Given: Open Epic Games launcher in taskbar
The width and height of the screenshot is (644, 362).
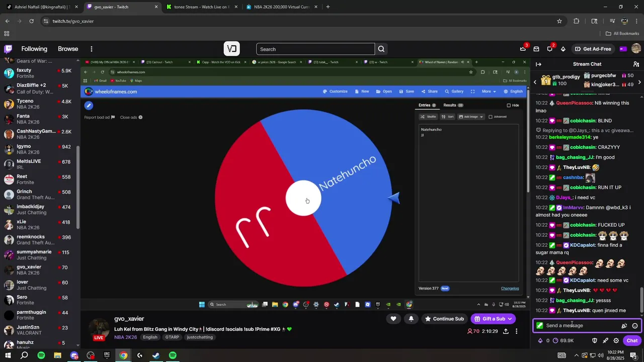Looking at the screenshot, I should [107, 355].
